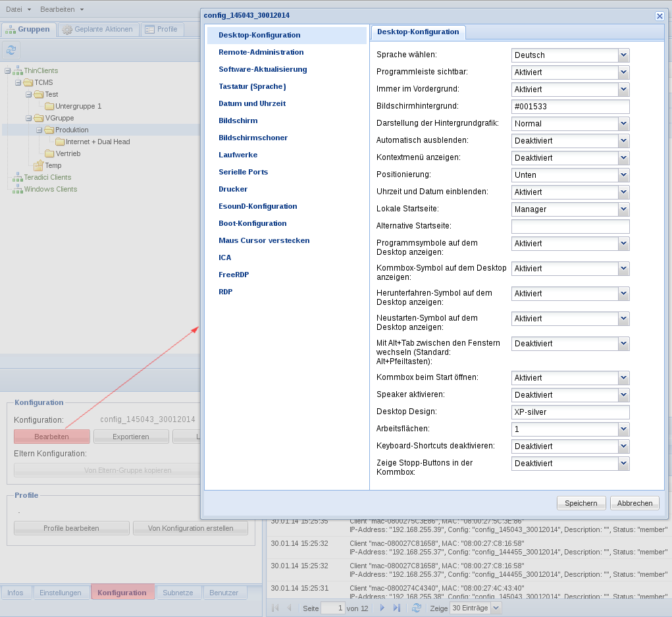The image size is (672, 617).
Task: Select the ThinClients root node icon
Action: pos(17,70)
